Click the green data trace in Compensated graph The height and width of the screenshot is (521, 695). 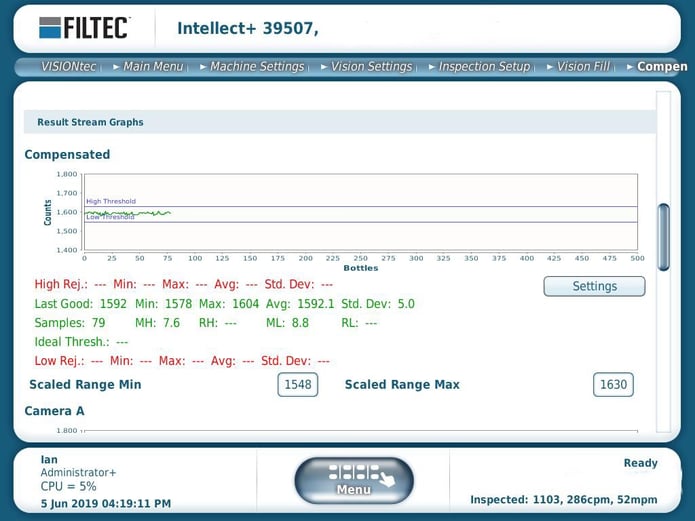coord(130,213)
